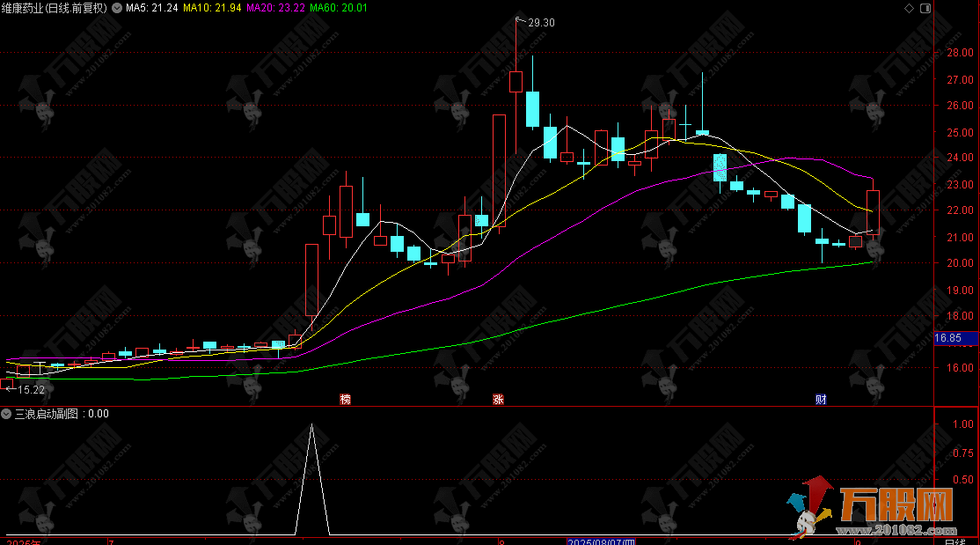
Task: Click the 28.00 price axis label
Action: click(960, 53)
